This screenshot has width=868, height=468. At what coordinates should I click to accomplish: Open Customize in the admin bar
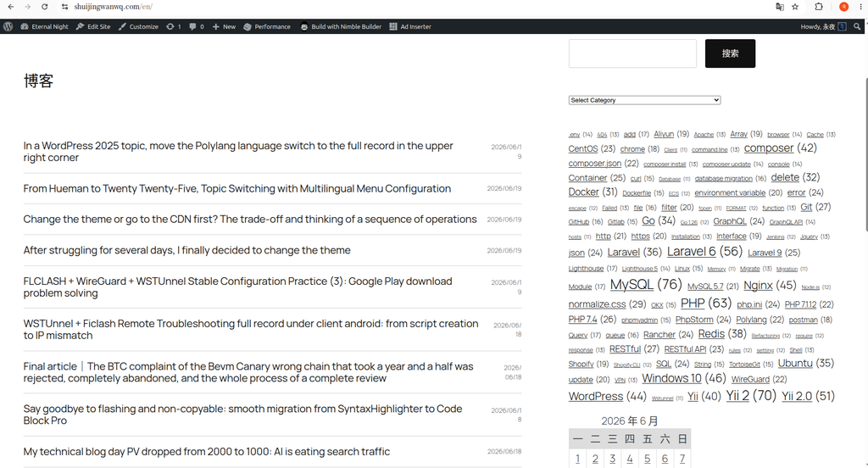click(138, 26)
